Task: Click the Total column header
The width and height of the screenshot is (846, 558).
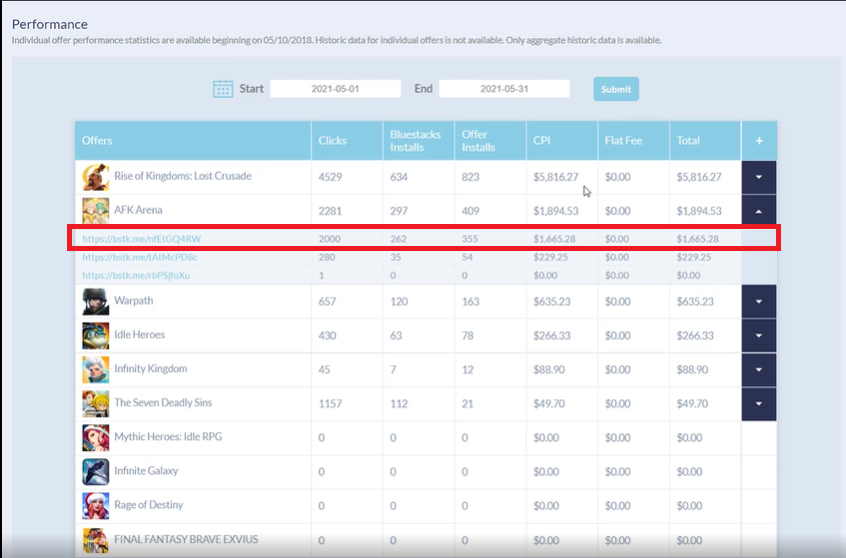Action: tap(705, 141)
